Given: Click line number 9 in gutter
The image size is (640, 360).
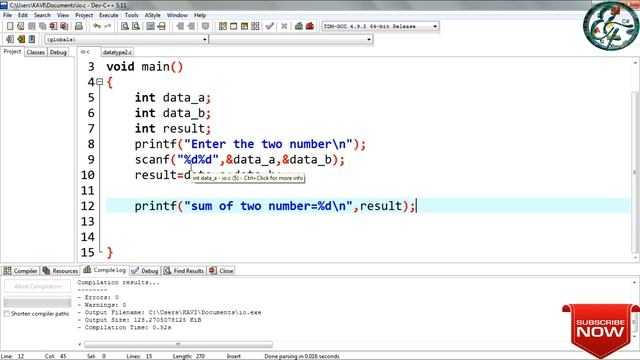Looking at the screenshot, I should [x=91, y=159].
